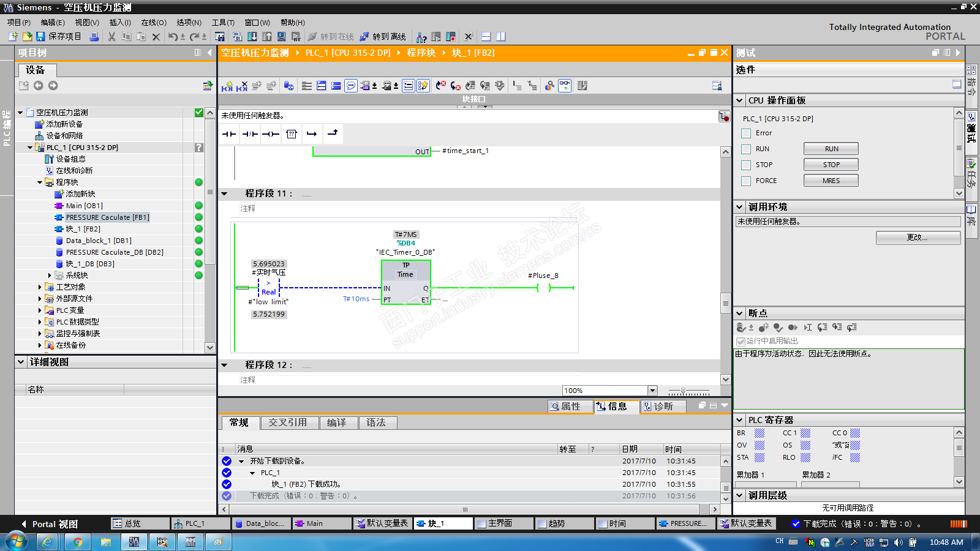Open the 在线(O) menu

[154, 23]
